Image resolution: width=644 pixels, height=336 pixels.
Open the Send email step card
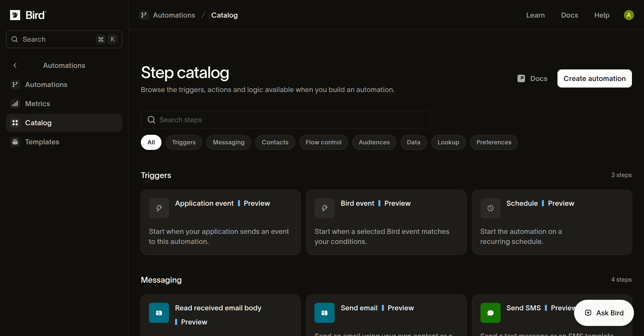[386, 315]
